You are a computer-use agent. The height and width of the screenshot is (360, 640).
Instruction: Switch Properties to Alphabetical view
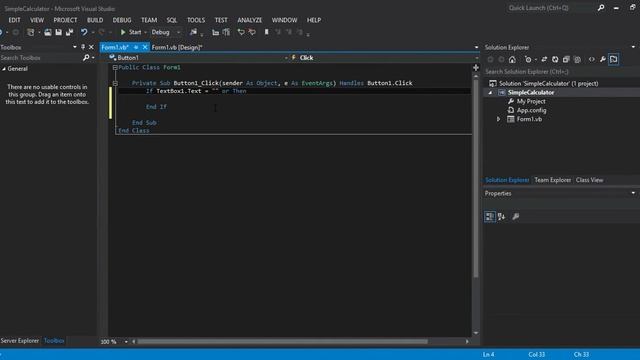coord(501,217)
